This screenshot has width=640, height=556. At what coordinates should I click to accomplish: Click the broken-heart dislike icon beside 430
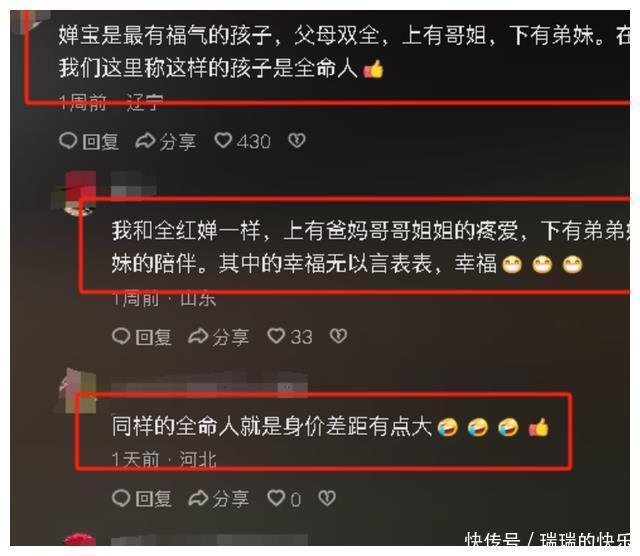coord(297,140)
